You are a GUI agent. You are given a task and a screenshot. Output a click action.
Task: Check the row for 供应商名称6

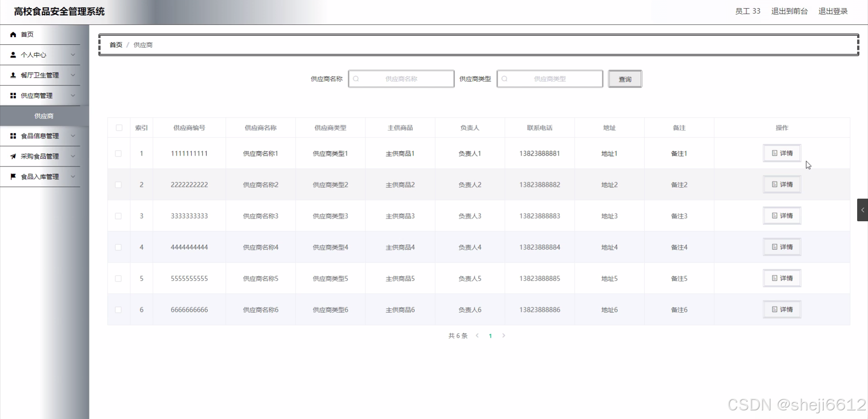[x=118, y=309]
